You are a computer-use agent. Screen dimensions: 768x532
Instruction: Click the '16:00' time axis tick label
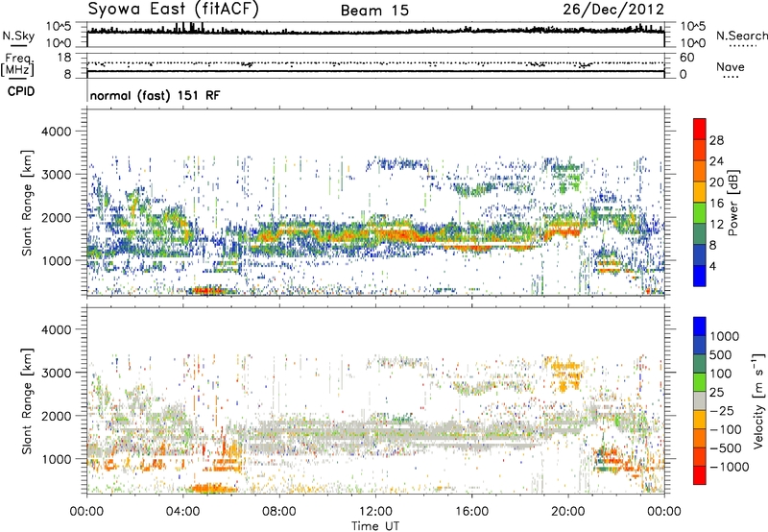click(472, 512)
